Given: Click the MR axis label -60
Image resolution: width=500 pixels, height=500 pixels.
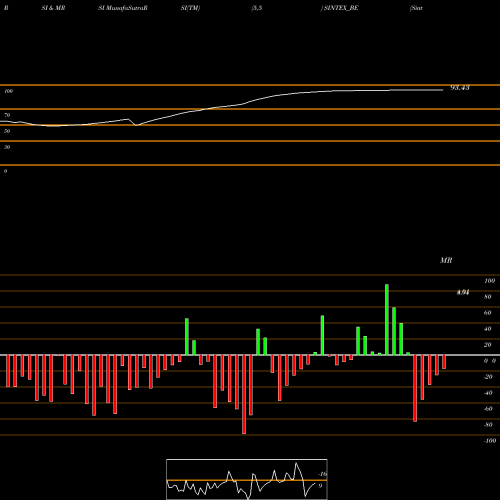Looking at the screenshot, I should [488, 409].
